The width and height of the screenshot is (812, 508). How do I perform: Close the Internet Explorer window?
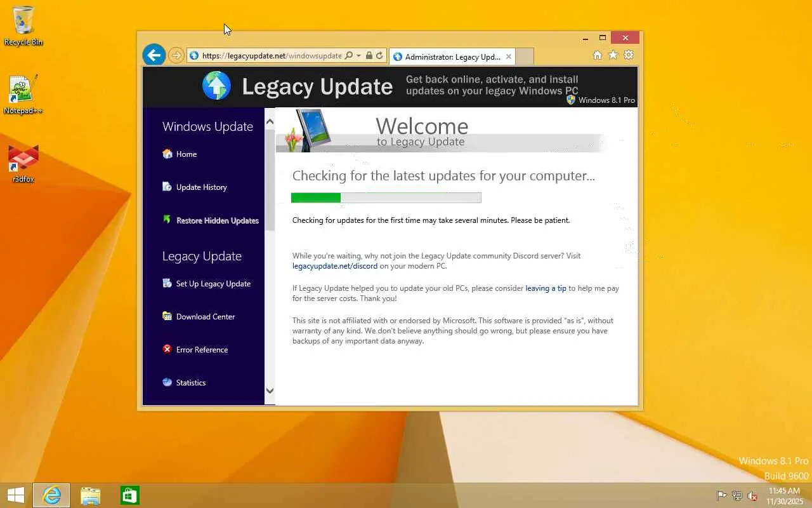[x=625, y=37]
